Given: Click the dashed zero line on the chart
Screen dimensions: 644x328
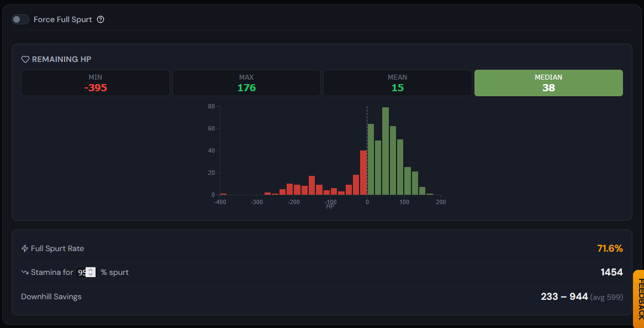Looking at the screenshot, I should 367,150.
